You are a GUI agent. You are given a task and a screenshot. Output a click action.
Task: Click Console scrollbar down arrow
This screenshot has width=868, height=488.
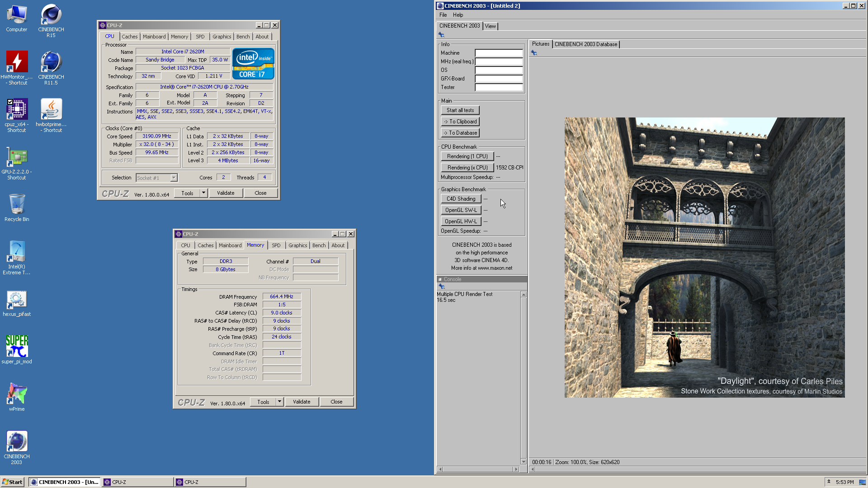[x=524, y=462]
